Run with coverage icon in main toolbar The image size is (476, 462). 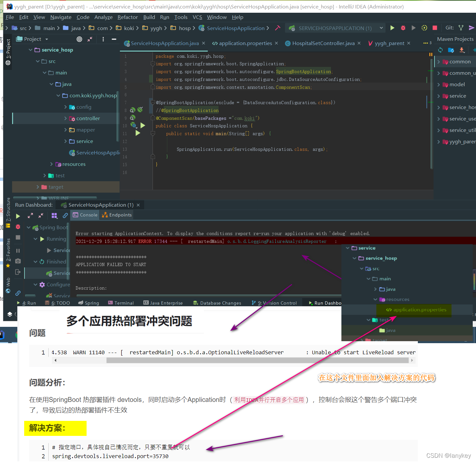[414, 28]
